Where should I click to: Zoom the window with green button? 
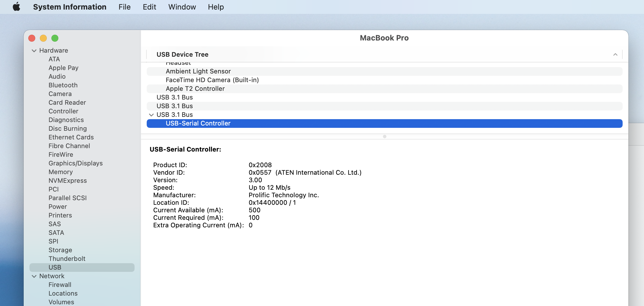point(55,38)
